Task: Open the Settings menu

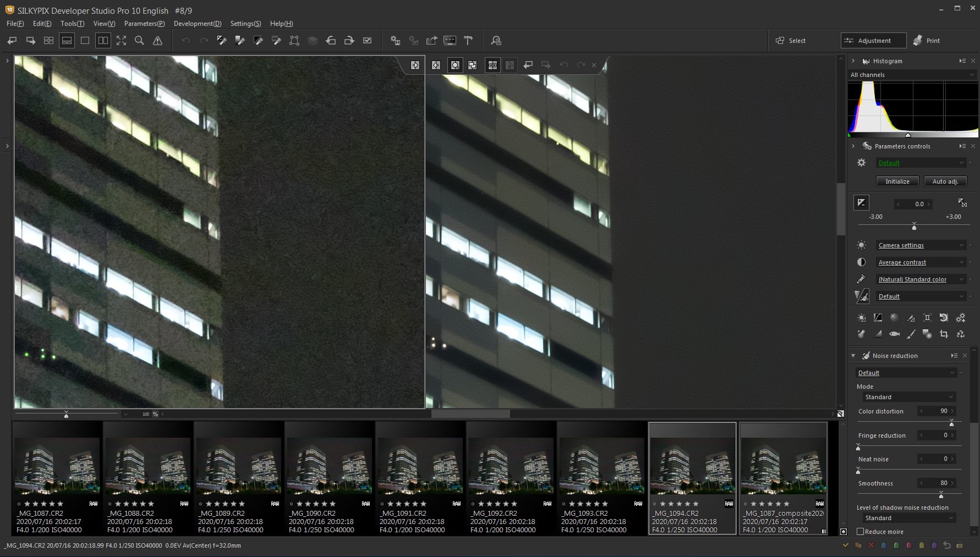Action: pos(245,24)
